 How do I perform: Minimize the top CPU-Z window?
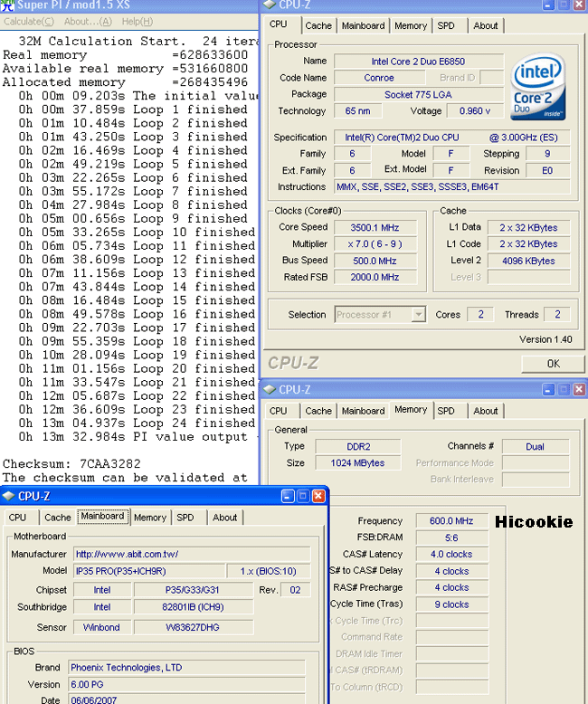(548, 5)
